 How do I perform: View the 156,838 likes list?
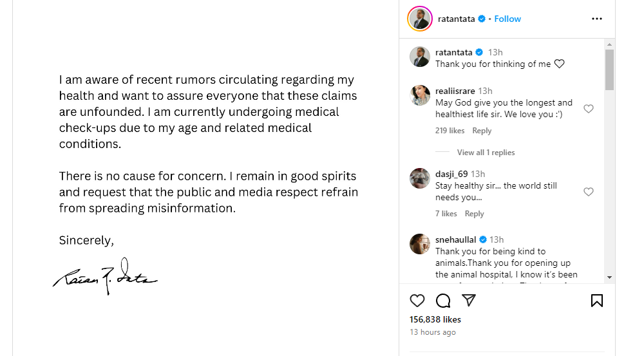click(435, 319)
